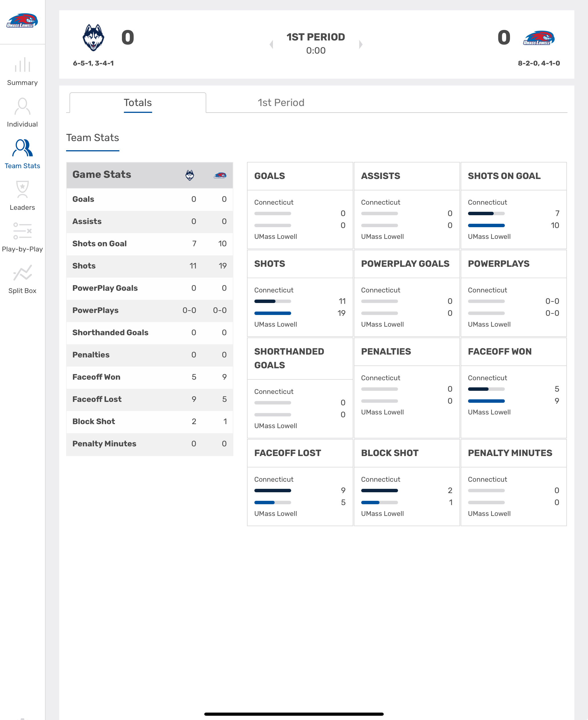Image resolution: width=588 pixels, height=720 pixels.
Task: Open the Summary sidebar section
Action: point(22,72)
